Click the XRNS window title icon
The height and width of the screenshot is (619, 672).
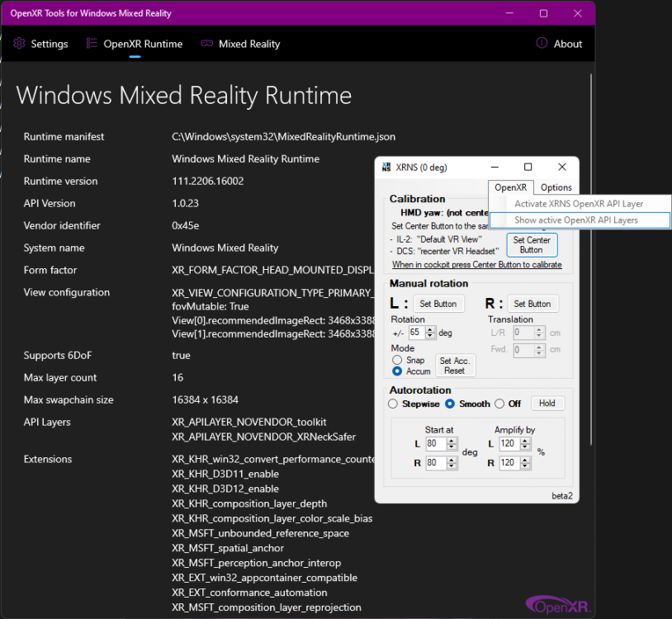point(386,168)
